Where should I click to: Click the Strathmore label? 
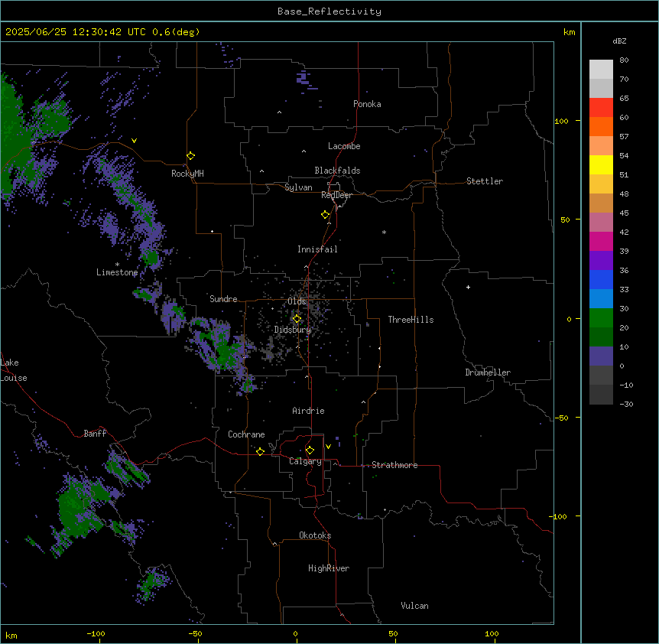[394, 465]
